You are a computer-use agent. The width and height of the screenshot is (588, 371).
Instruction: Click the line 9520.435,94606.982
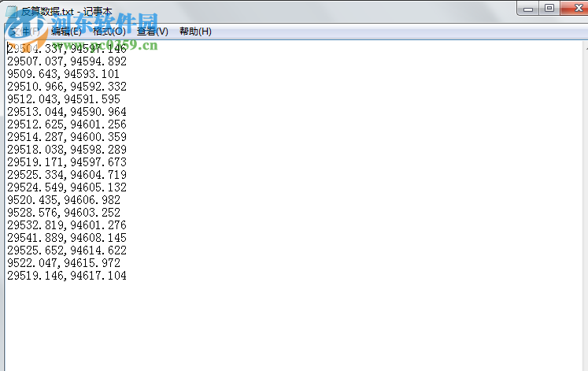[x=64, y=200]
